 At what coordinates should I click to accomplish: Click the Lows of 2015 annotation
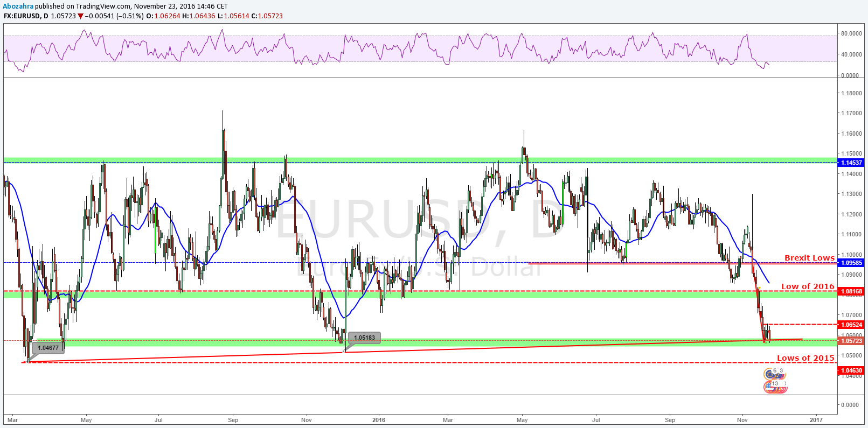pos(805,358)
